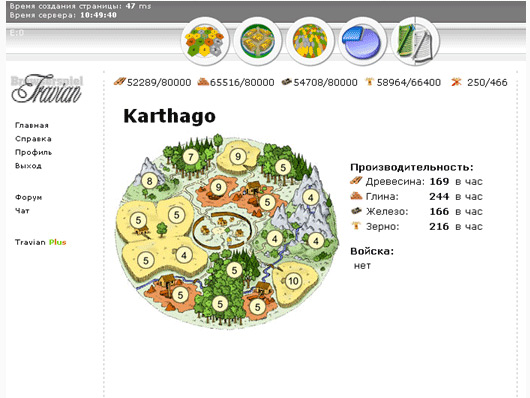
Task: Open the village center icon
Action: (257, 42)
